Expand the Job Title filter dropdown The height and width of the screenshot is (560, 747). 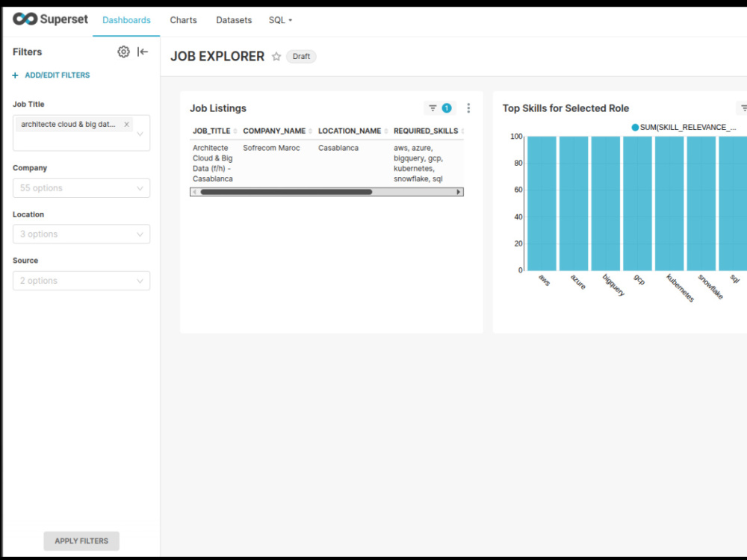tap(140, 134)
